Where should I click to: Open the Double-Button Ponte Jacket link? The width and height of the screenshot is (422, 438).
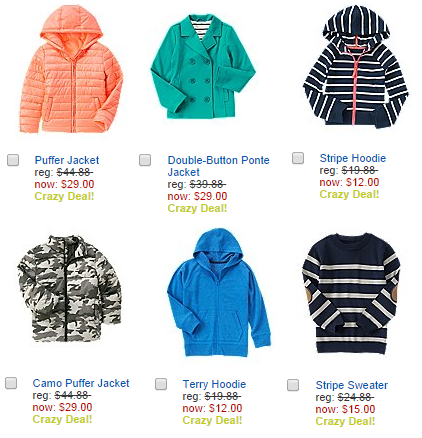[x=218, y=166]
